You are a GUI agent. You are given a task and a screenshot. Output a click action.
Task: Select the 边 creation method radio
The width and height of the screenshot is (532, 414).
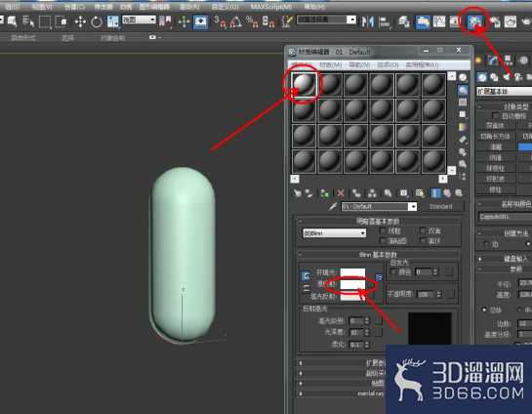pyautogui.click(x=486, y=244)
